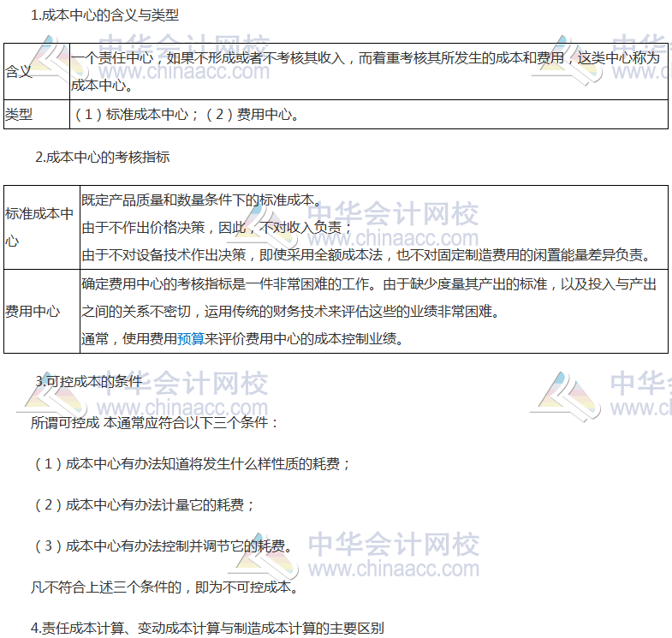The image size is (672, 638).
Task: Click the 费用中心 row label
Action: [x=33, y=311]
